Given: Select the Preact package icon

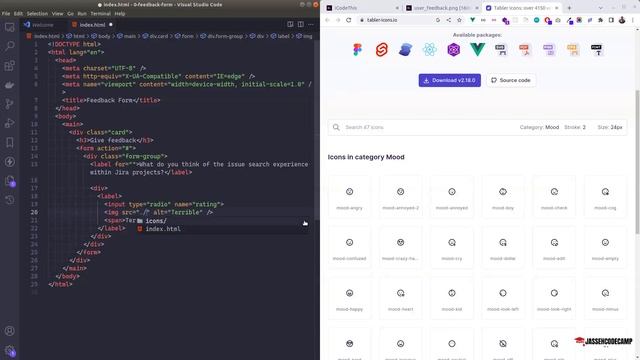Looking at the screenshot, I should (453, 50).
